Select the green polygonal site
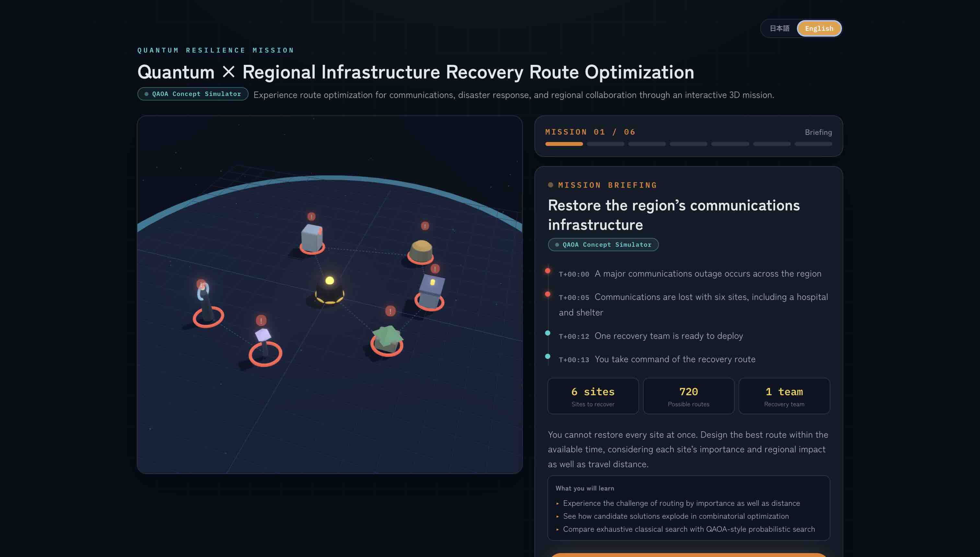This screenshot has width=980, height=557. pyautogui.click(x=387, y=340)
